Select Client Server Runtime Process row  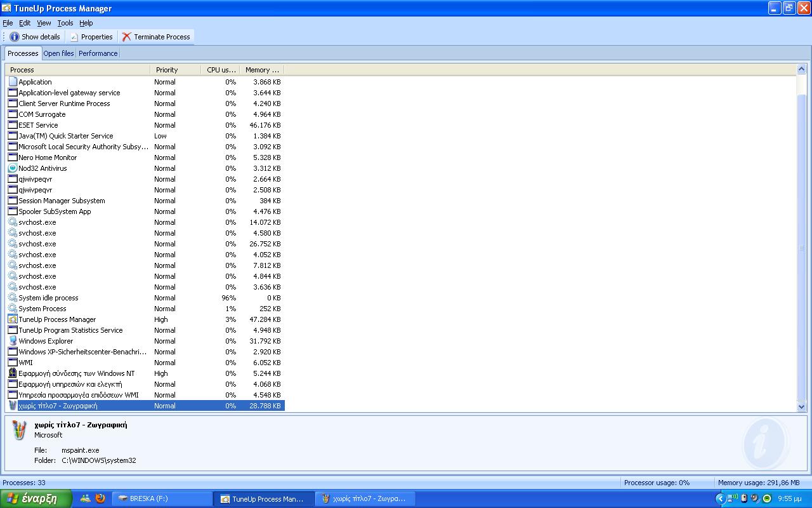(x=145, y=104)
